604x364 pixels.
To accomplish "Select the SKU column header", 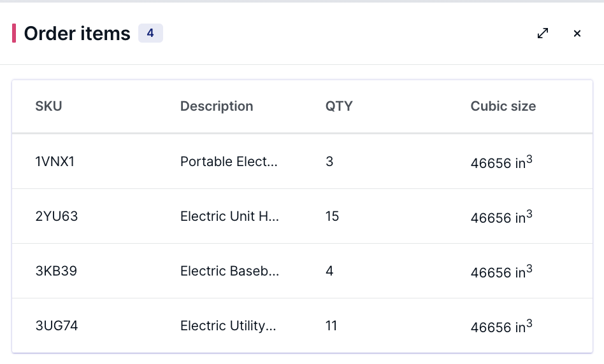I will (x=48, y=106).
